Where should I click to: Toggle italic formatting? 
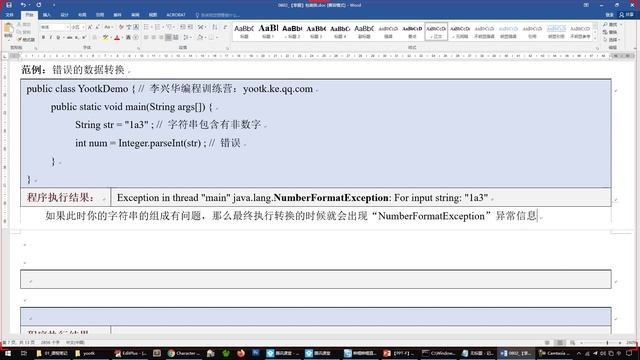point(51,38)
